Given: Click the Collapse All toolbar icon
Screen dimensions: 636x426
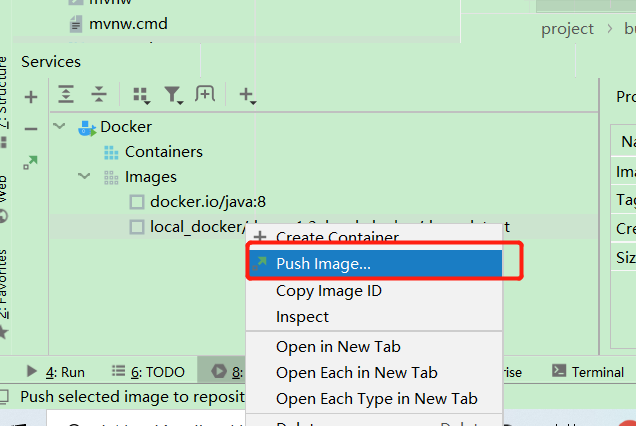Looking at the screenshot, I should (99, 94).
